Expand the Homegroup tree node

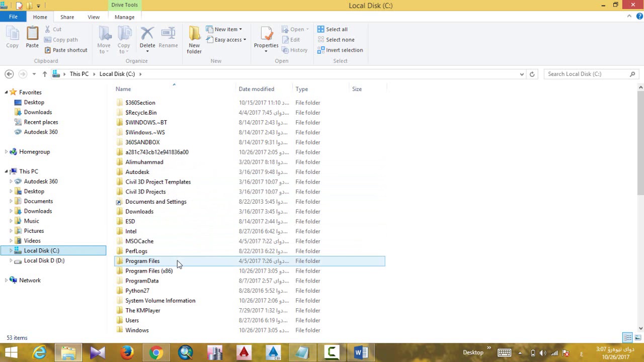[x=6, y=152]
